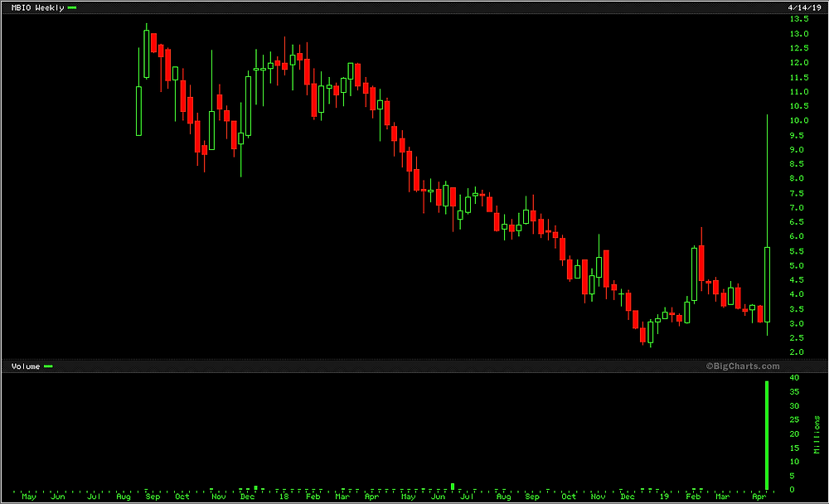Click the 20 volume axis label
829x504 pixels.
795,434
